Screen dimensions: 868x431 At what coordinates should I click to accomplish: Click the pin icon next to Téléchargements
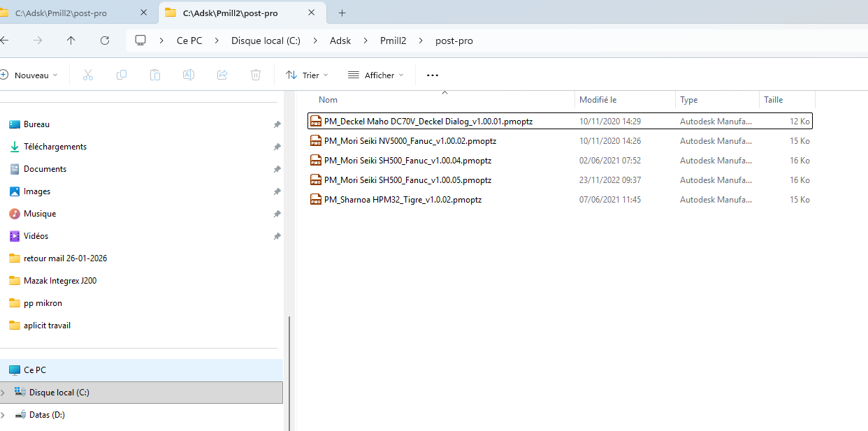(277, 147)
